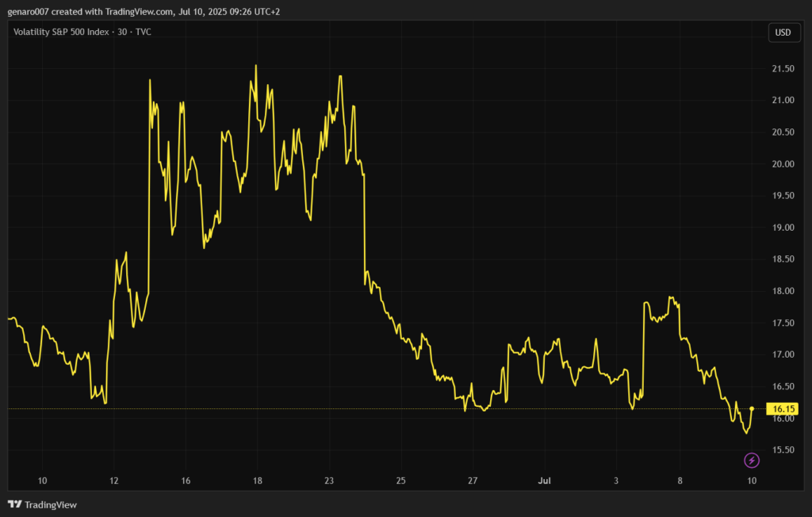Select the 12 date on time axis
This screenshot has height=517, width=812.
pyautogui.click(x=114, y=481)
